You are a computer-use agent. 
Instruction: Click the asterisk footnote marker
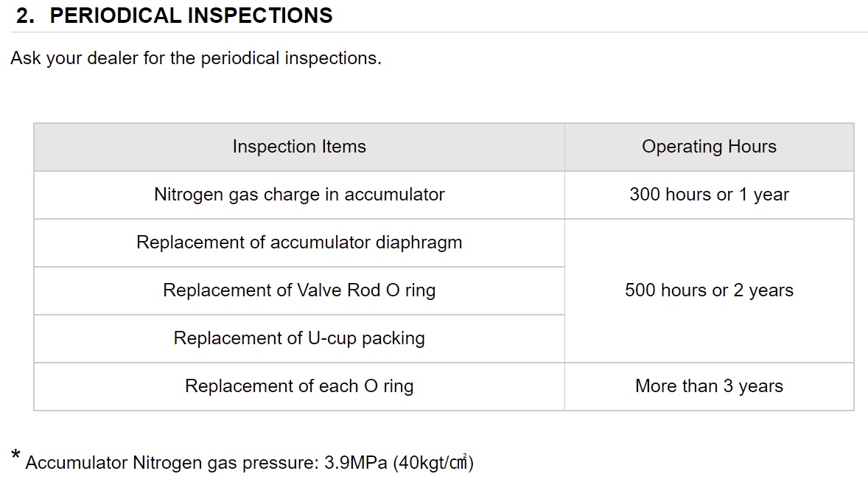tap(15, 456)
